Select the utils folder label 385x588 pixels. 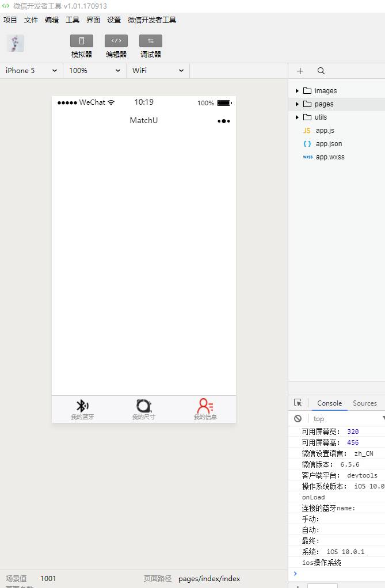click(321, 117)
